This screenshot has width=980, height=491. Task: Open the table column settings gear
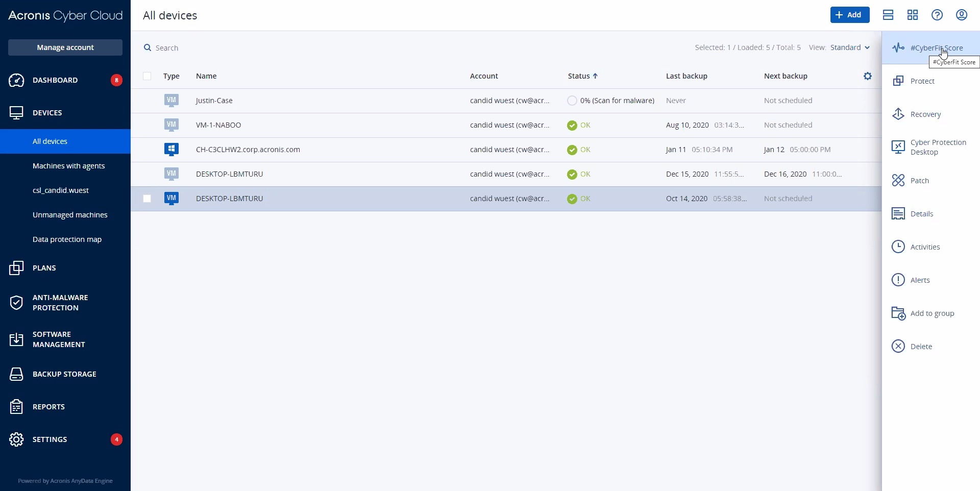tap(868, 76)
